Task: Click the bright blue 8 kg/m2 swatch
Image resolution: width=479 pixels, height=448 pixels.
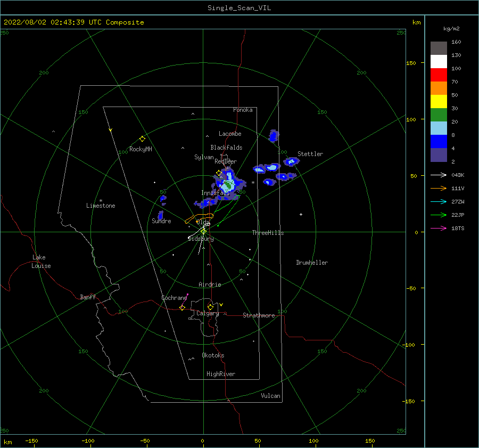Action: [439, 141]
